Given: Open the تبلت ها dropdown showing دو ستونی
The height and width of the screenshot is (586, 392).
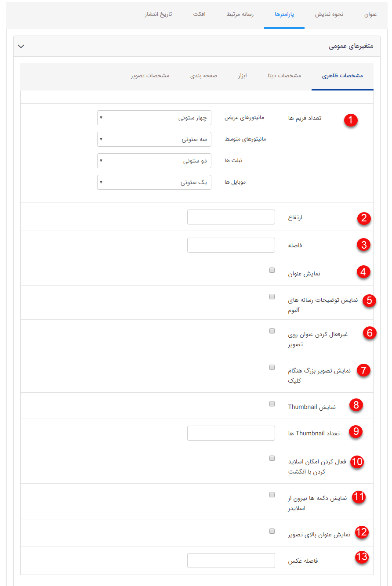Looking at the screenshot, I should pyautogui.click(x=154, y=161).
